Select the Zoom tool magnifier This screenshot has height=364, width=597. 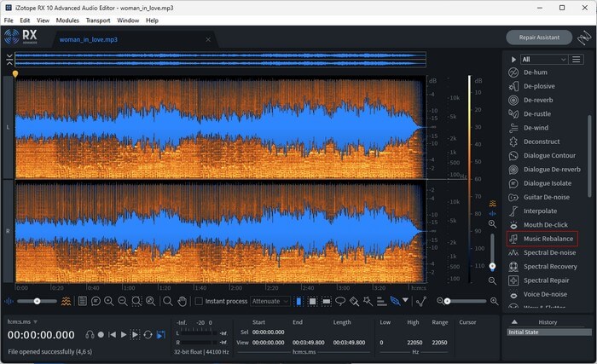pos(167,302)
